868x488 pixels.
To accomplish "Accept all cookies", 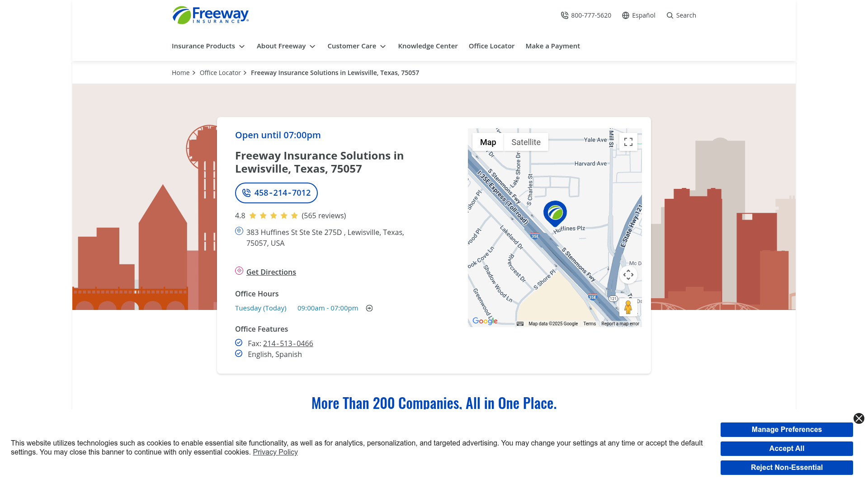I will tap(787, 448).
